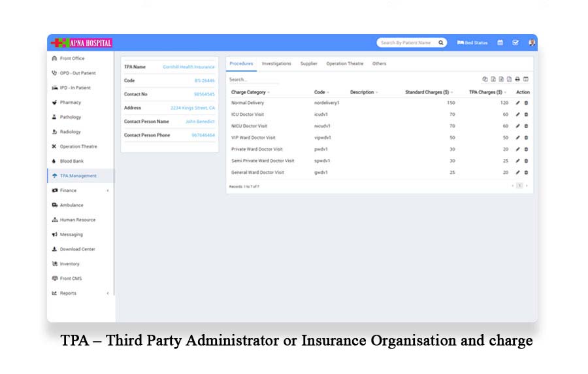This screenshot has width=588, height=374.
Task: Switch to the Operation Theatre tab
Action: click(x=344, y=64)
